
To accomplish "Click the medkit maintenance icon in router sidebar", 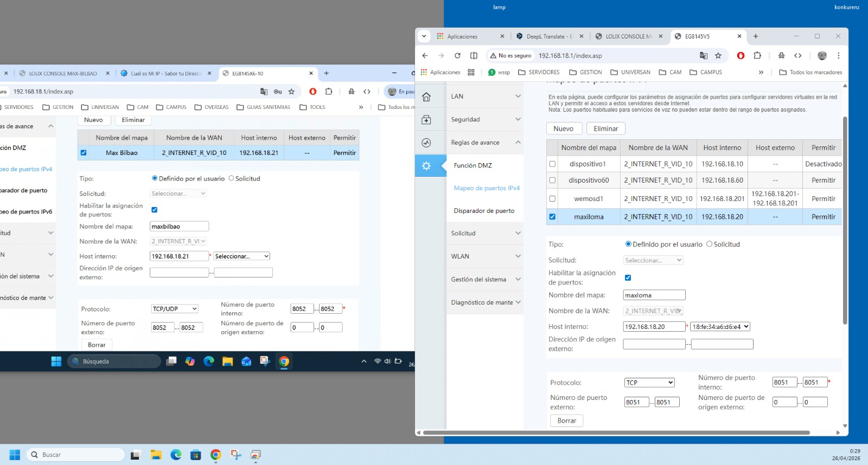I will click(x=426, y=120).
